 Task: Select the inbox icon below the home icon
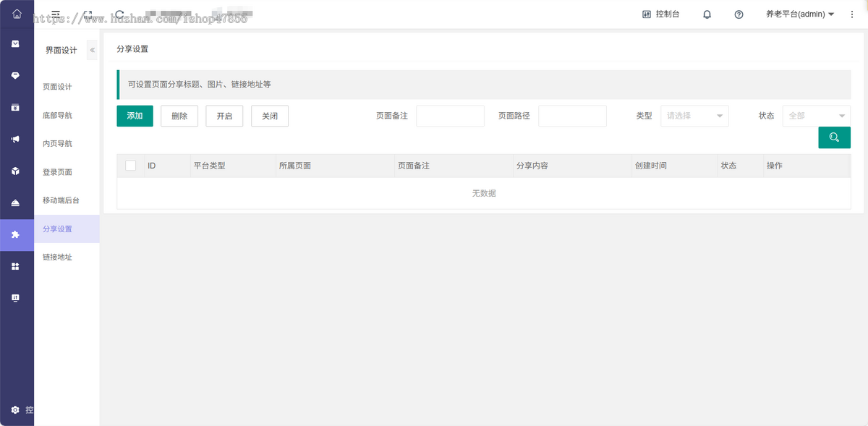(x=17, y=44)
